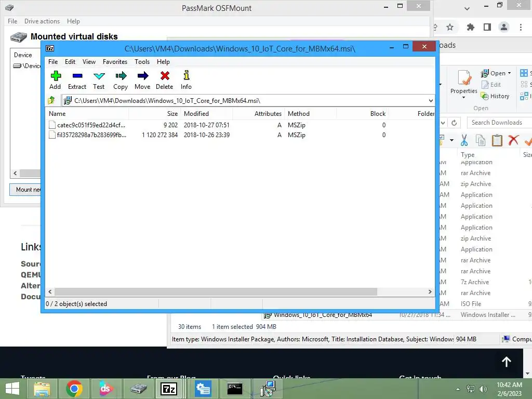Click Edit in the Explorer ribbon
This screenshot has height=399, width=532.
tap(491, 85)
